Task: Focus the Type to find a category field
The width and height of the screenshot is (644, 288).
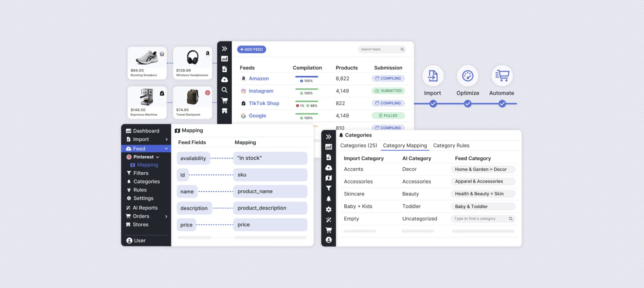Action: point(483,219)
